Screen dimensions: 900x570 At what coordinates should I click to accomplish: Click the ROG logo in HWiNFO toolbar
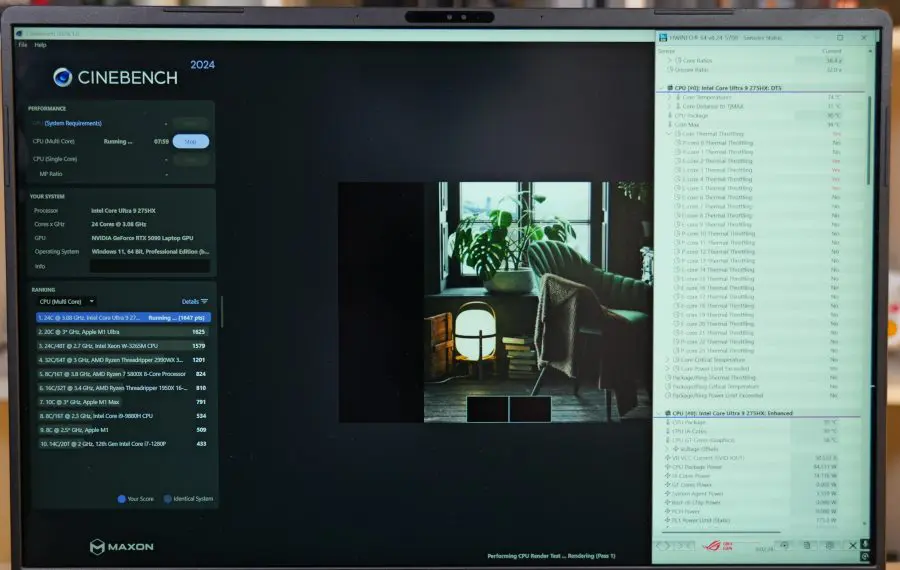click(717, 545)
